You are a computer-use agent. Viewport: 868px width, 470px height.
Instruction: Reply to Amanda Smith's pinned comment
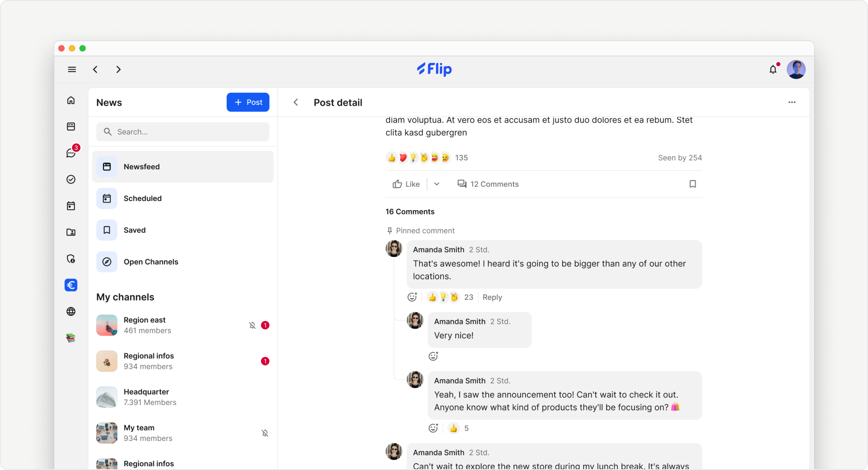[x=492, y=297]
